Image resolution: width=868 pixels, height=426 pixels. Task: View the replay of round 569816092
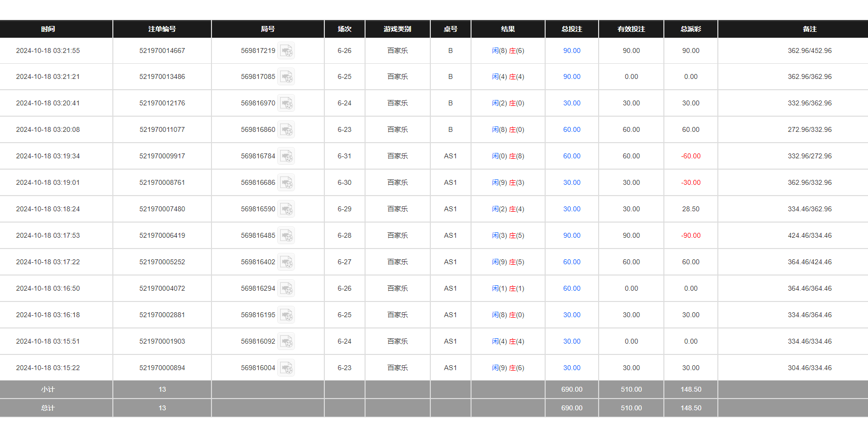click(x=286, y=342)
